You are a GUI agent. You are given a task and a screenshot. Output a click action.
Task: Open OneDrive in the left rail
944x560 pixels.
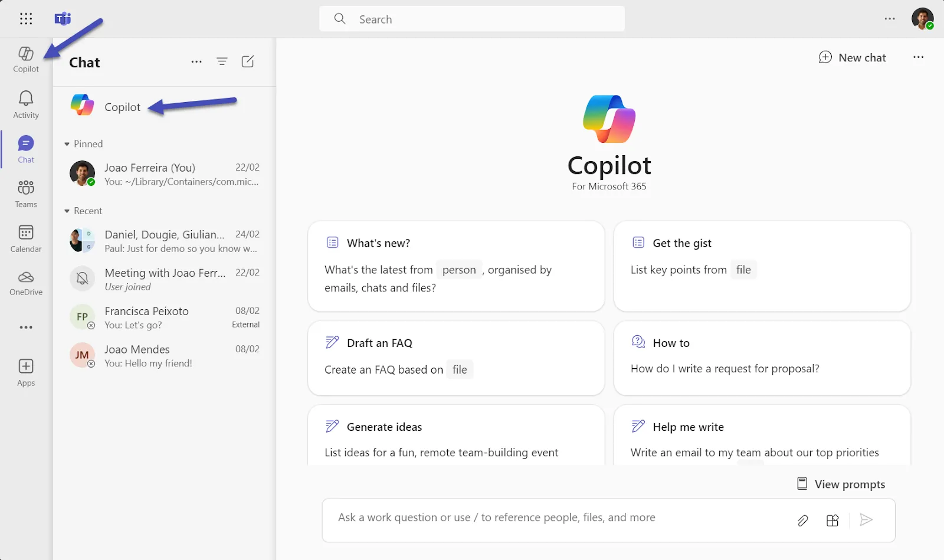(26, 283)
